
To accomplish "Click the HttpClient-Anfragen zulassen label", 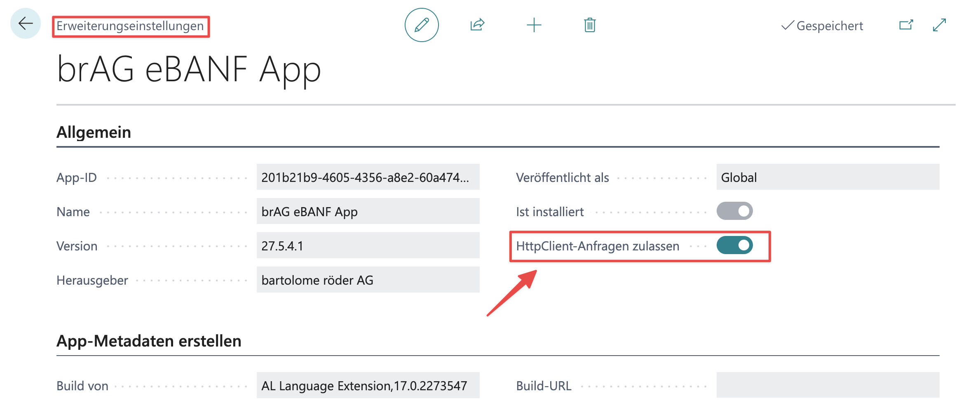I will (598, 246).
